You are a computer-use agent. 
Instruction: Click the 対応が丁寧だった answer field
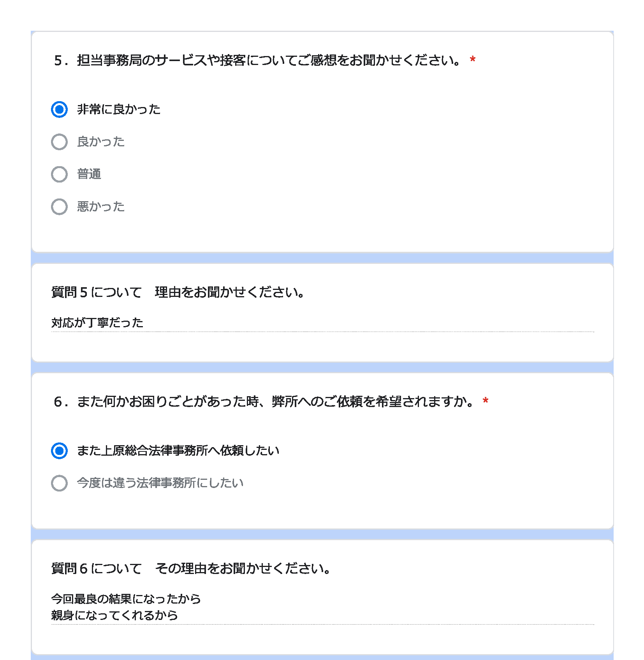[x=322, y=323]
